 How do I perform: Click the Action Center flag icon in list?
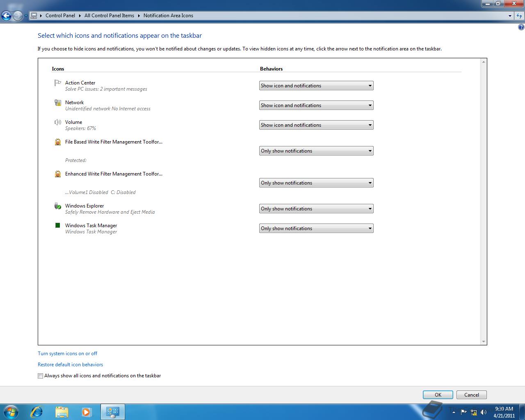click(x=57, y=83)
